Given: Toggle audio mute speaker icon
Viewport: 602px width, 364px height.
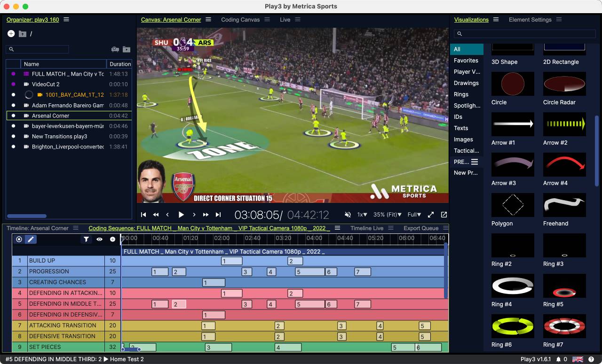Looking at the screenshot, I should coord(348,215).
